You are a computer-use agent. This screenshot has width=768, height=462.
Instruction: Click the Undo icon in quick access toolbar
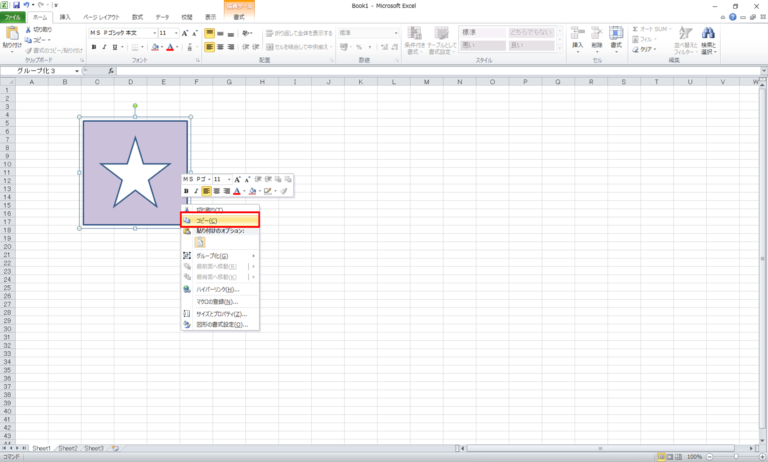(x=26, y=5)
